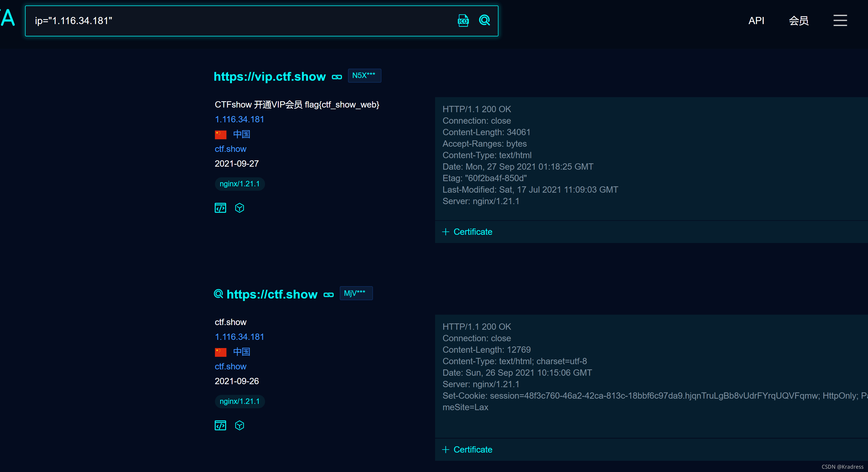Viewport: 868px width, 472px height.
Task: Click the cube component icon for ctf.show result
Action: (239, 425)
